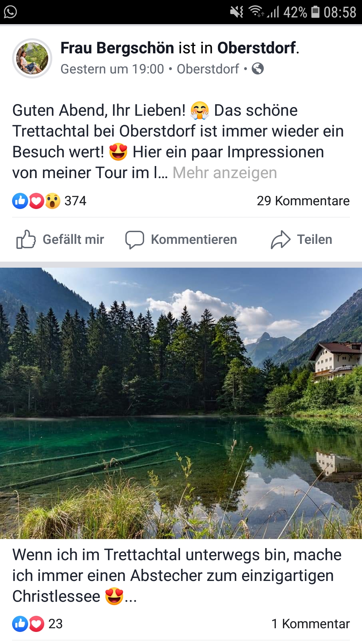Open Frau Bergschön's profile picture
The height and width of the screenshot is (644, 362).
[x=32, y=58]
